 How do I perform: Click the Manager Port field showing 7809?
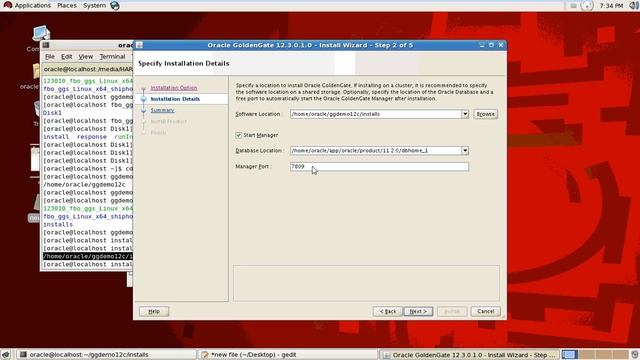click(x=379, y=166)
